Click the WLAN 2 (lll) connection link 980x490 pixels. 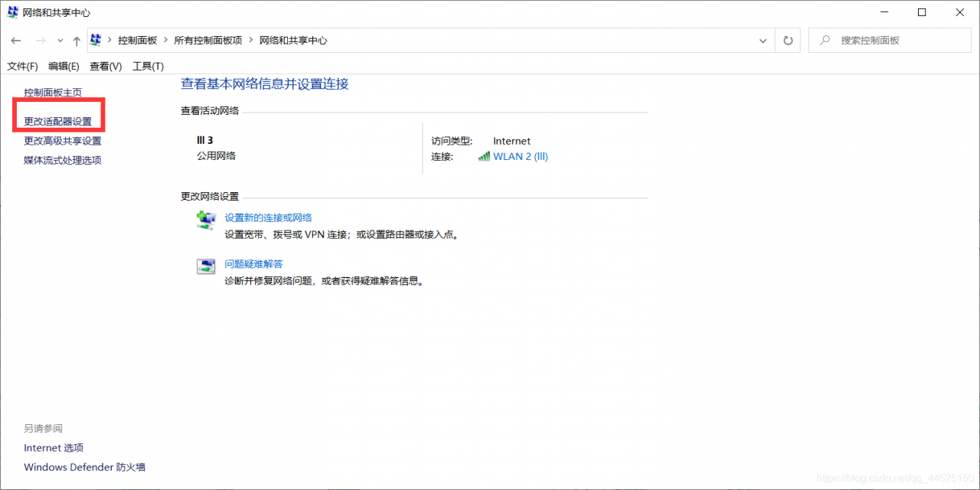(x=521, y=156)
